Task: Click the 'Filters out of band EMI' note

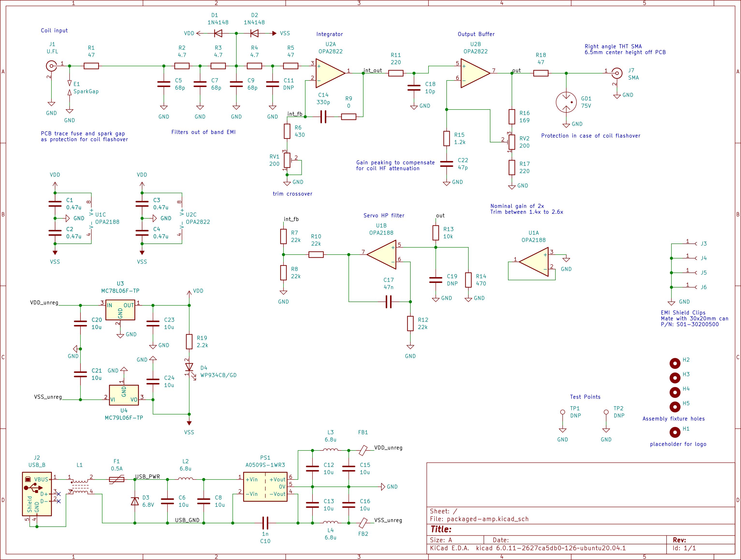Action: point(203,132)
